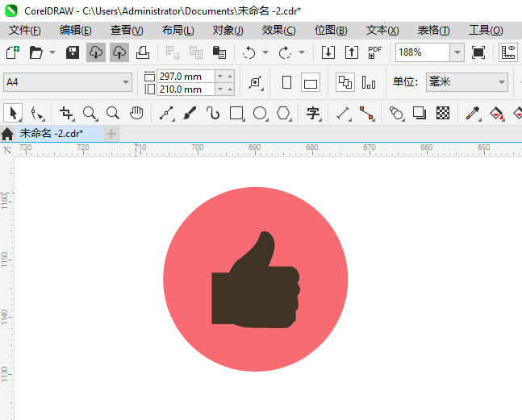Click the Open folder icon
The image size is (522, 420).
point(36,52)
